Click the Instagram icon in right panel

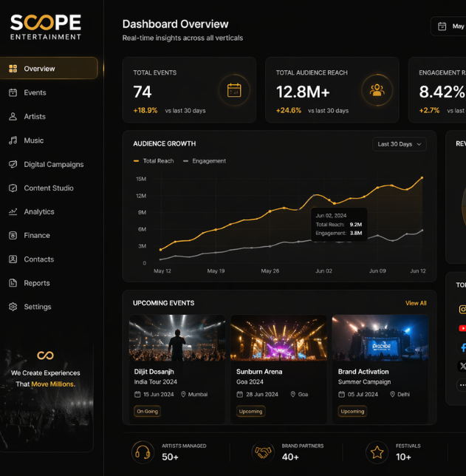(x=462, y=310)
